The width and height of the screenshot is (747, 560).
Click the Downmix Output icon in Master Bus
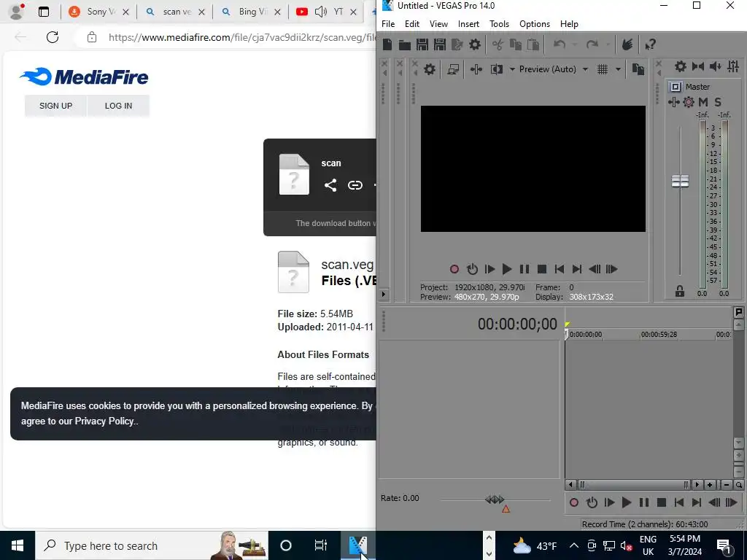tap(698, 66)
